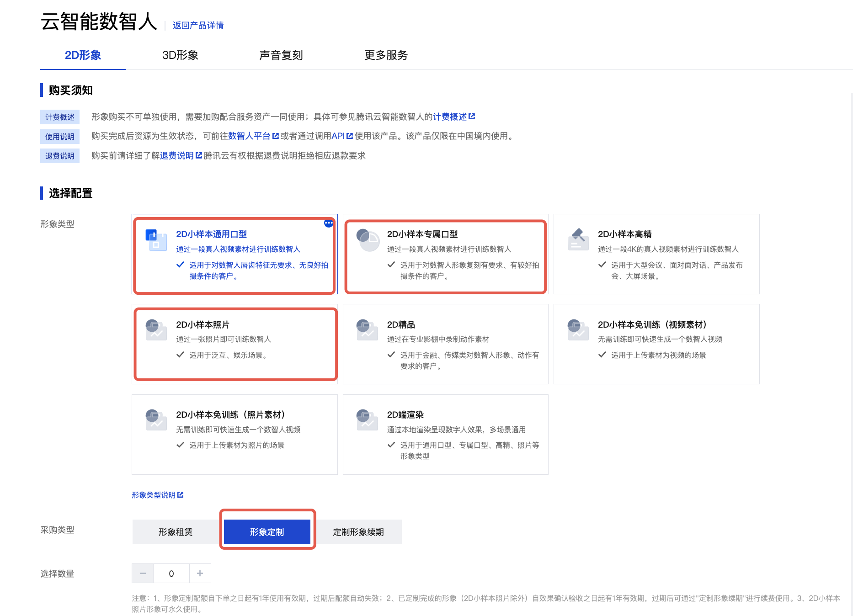Image resolution: width=853 pixels, height=616 pixels.
Task: Click text "通过一张照片即可训练数智人"
Action: 224,339
